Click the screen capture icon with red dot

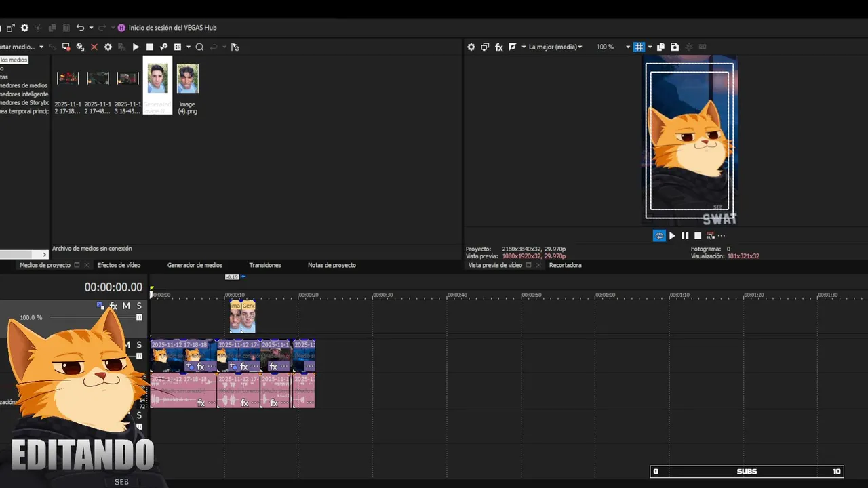(66, 47)
